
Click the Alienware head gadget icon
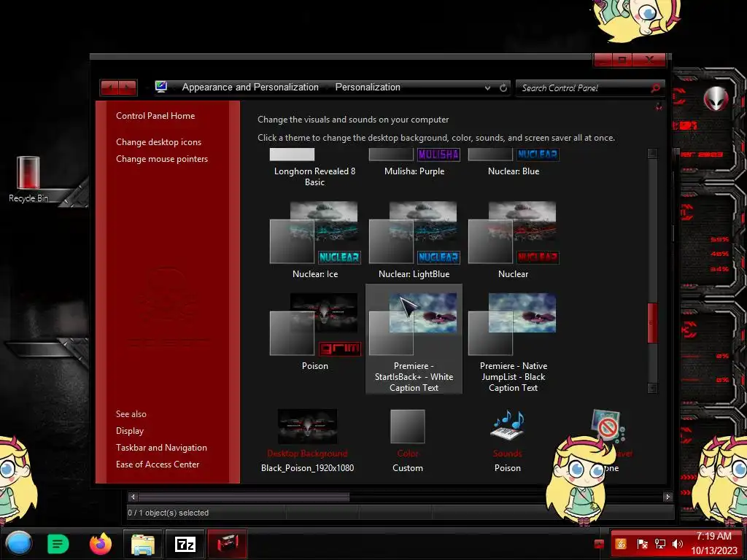(x=716, y=98)
